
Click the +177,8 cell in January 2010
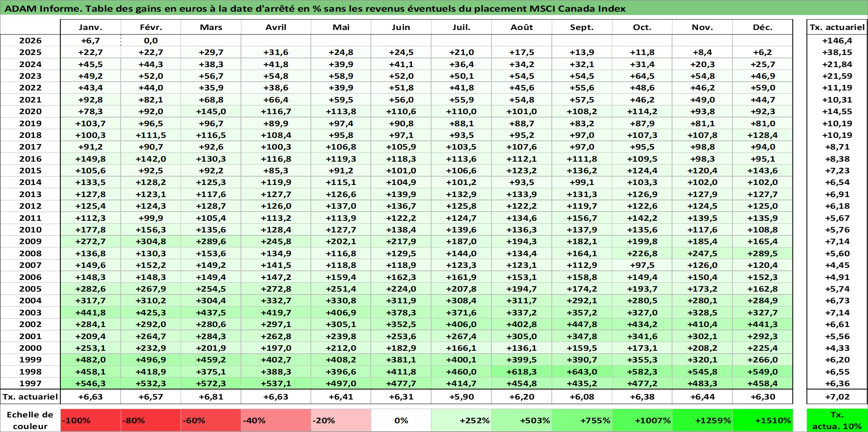[x=91, y=230]
